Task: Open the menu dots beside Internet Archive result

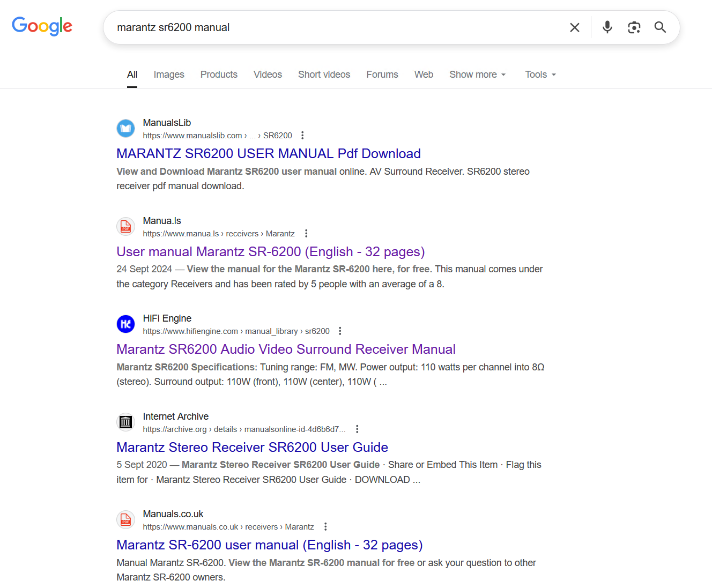Action: coord(357,429)
